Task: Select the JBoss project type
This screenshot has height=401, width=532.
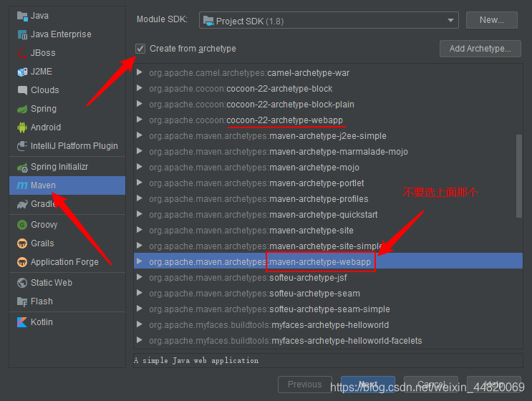Action: (67, 53)
